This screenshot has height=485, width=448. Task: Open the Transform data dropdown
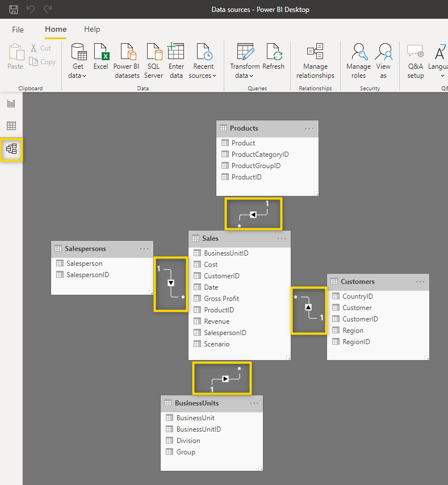(245, 61)
